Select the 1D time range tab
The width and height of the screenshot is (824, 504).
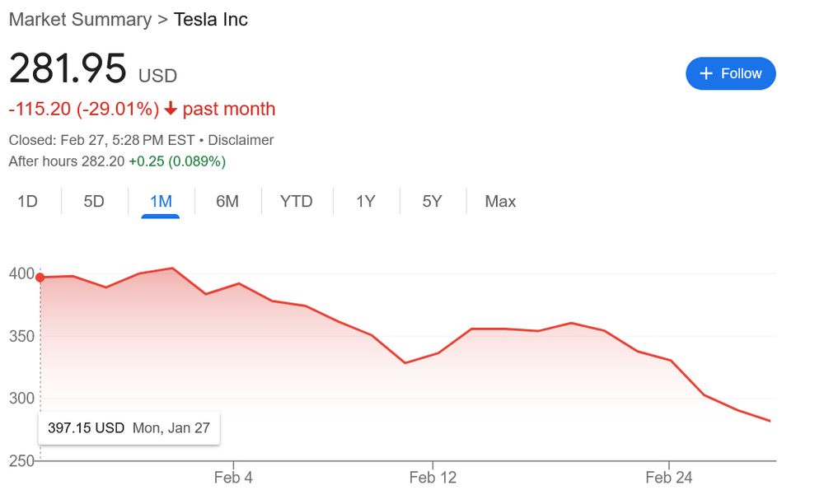28,202
